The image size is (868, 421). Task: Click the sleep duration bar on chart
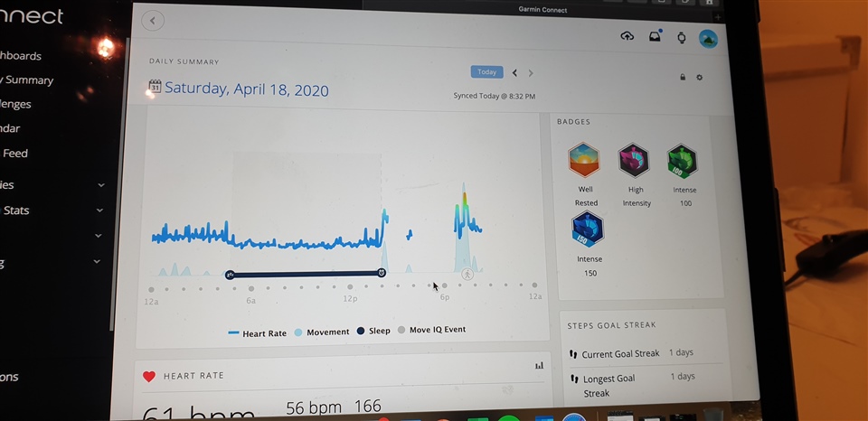(306, 274)
